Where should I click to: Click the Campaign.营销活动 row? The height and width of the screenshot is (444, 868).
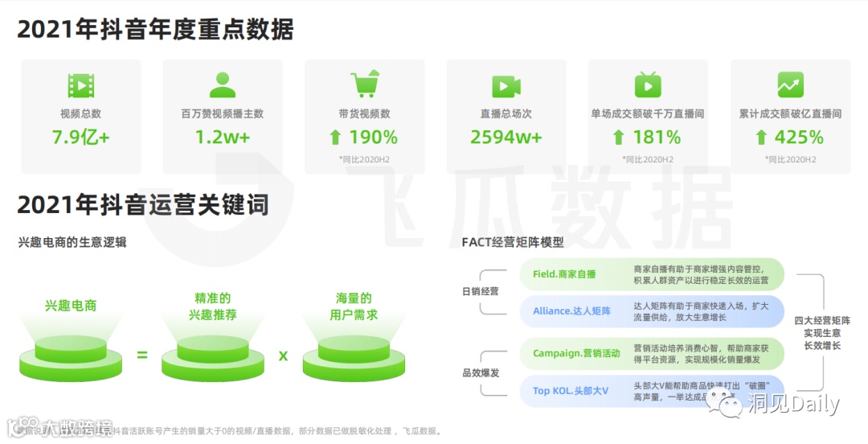click(652, 354)
